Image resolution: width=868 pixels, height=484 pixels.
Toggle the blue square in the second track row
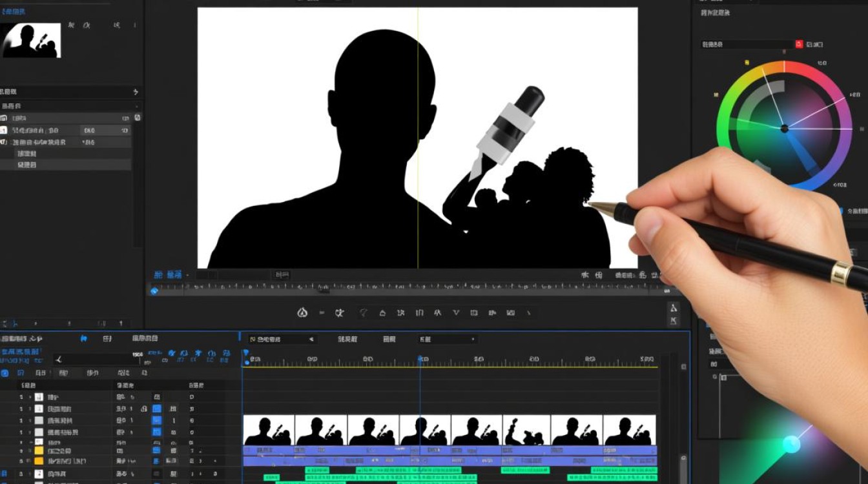tap(156, 409)
